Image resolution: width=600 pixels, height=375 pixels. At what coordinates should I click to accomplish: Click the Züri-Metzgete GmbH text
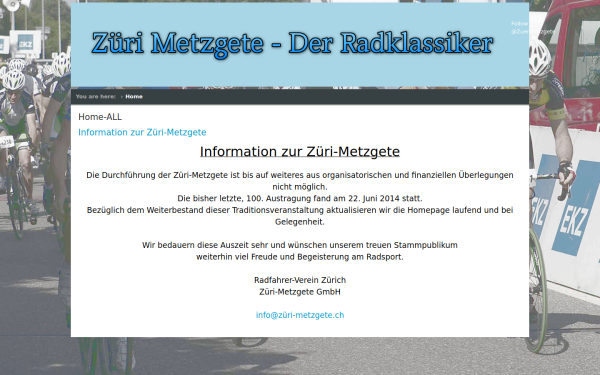click(x=300, y=292)
